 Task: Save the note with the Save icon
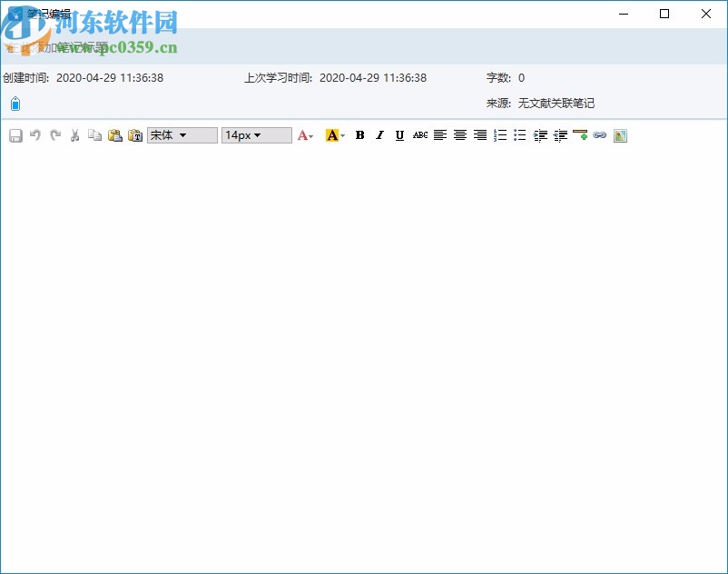pos(15,135)
